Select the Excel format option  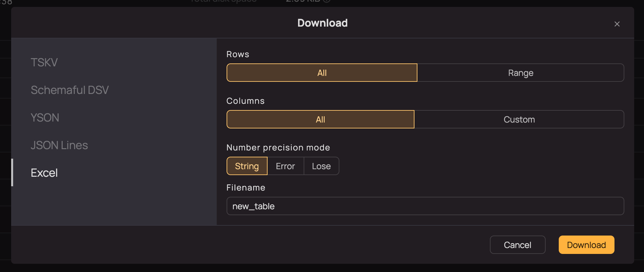click(44, 172)
